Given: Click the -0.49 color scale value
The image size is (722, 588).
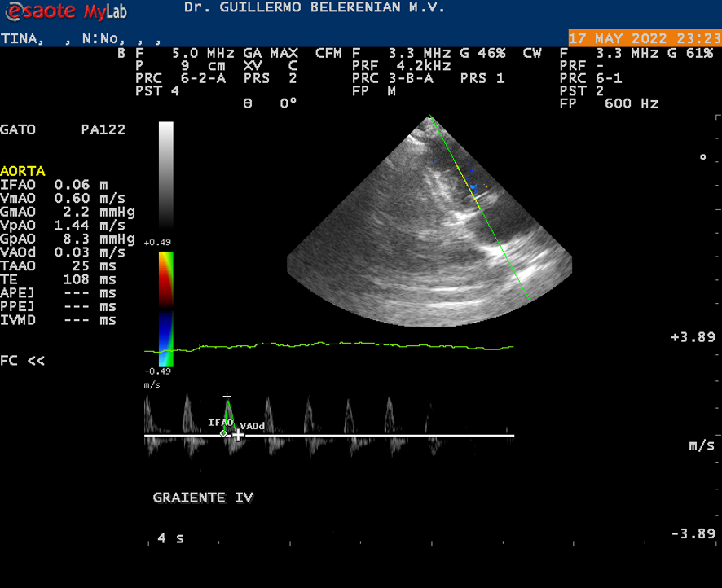Looking at the screenshot, I should pyautogui.click(x=157, y=371).
